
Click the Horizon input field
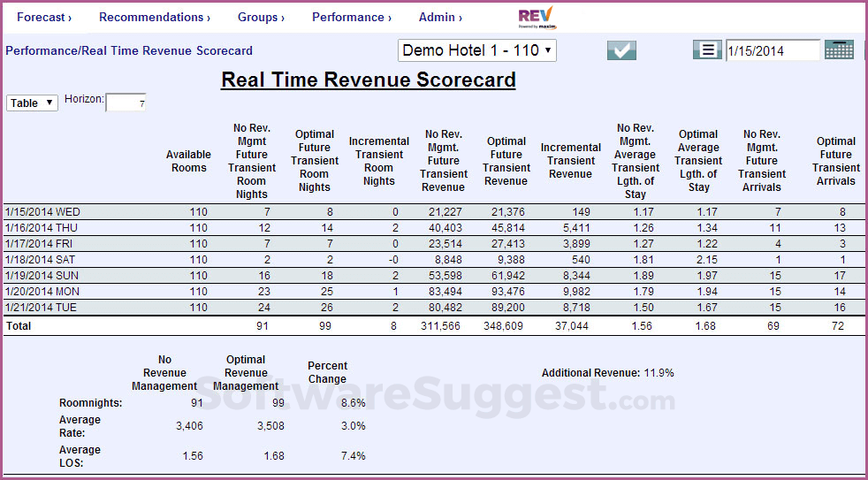point(126,103)
